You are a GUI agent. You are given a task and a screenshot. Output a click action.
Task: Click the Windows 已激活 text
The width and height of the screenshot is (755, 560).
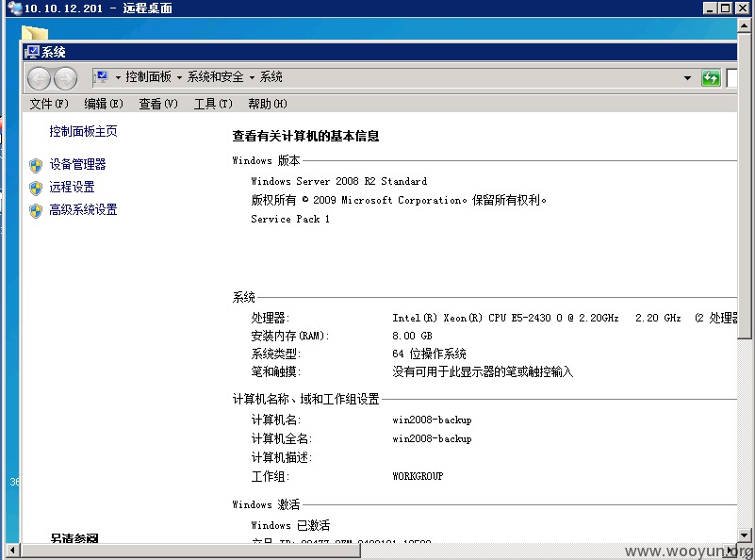(x=290, y=525)
